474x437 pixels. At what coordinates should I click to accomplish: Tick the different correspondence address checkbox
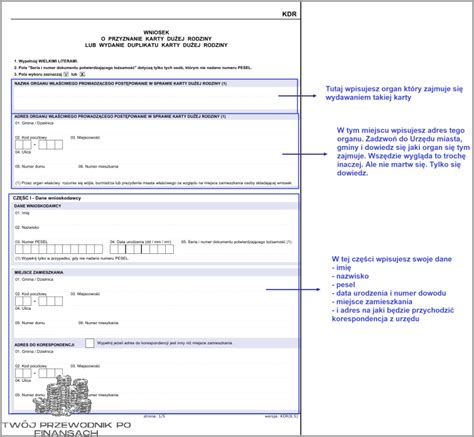[x=90, y=343]
